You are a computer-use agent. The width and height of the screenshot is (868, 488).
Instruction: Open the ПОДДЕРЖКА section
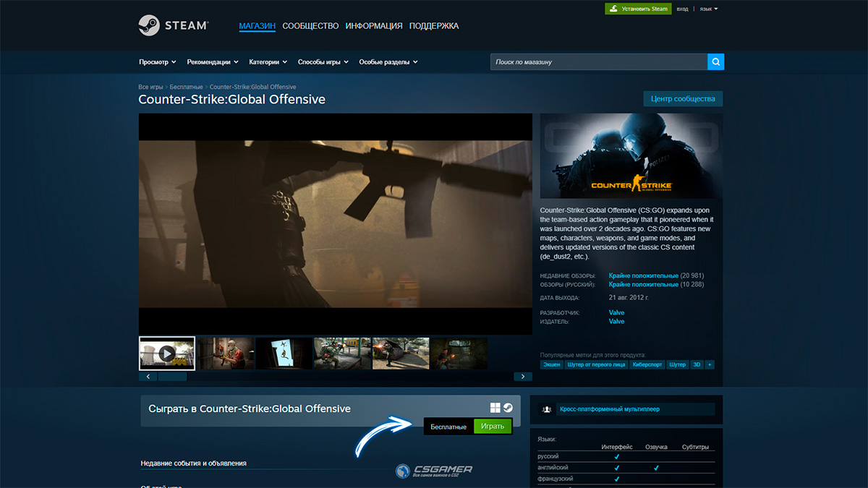tap(434, 26)
